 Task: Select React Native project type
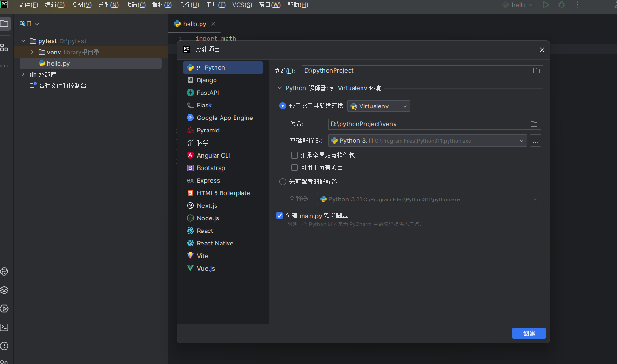tap(223, 243)
